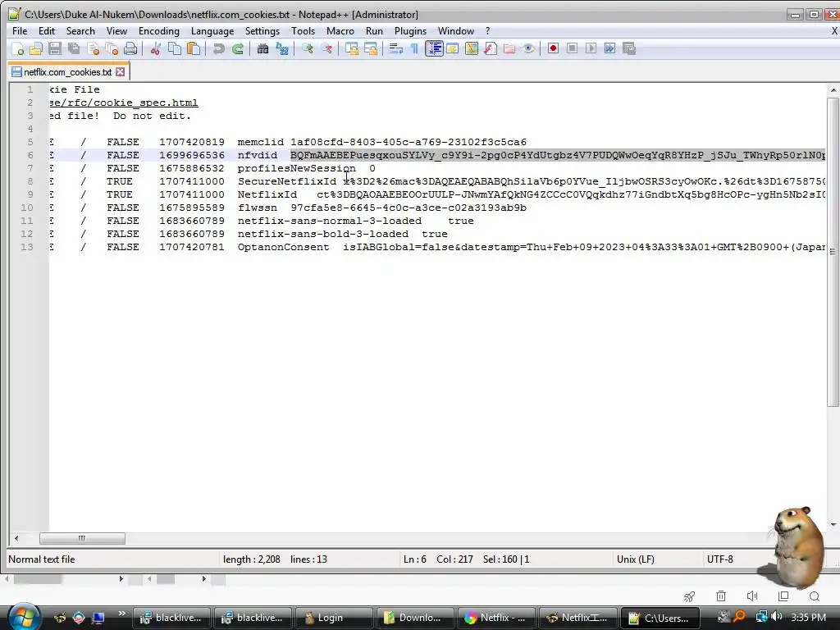
Task: Open the Language menu
Action: click(x=212, y=31)
